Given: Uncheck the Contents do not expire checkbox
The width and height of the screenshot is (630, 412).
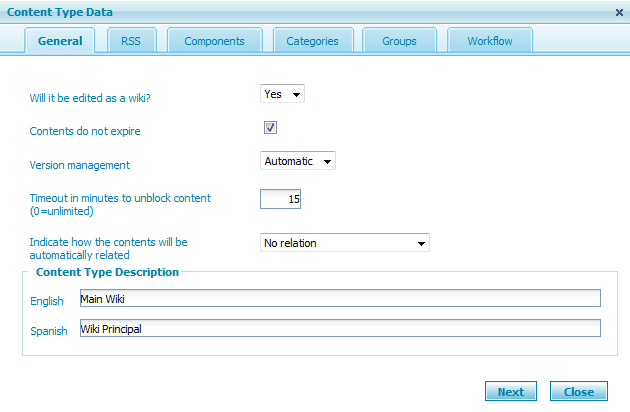Looking at the screenshot, I should click(270, 128).
